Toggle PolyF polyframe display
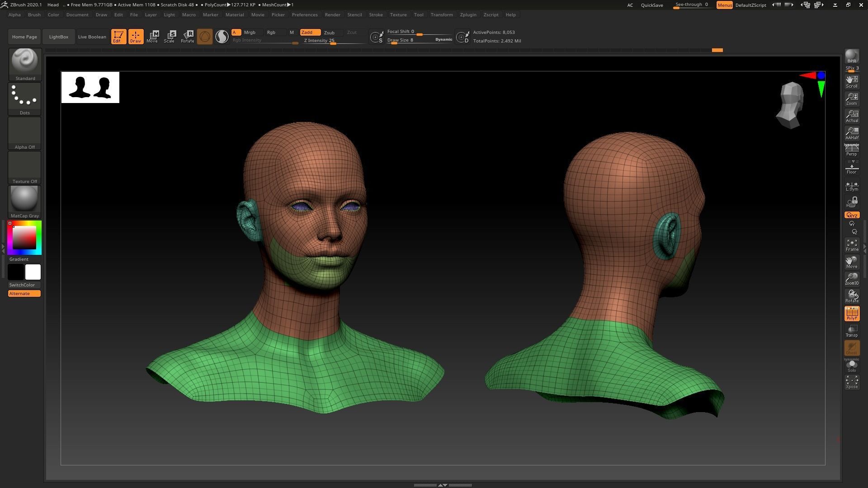Viewport: 868px width, 488px height. [x=852, y=314]
